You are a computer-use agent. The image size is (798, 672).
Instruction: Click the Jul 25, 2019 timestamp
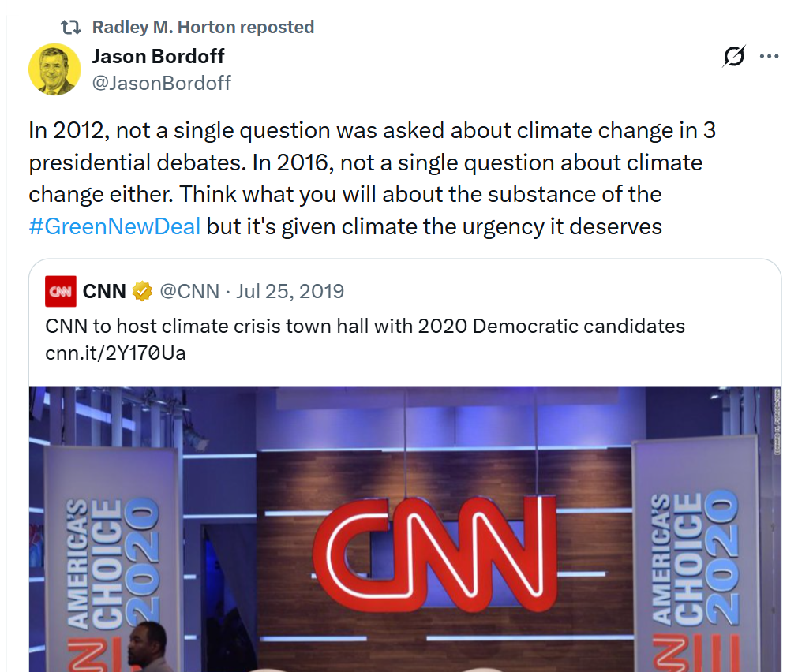[x=290, y=292]
